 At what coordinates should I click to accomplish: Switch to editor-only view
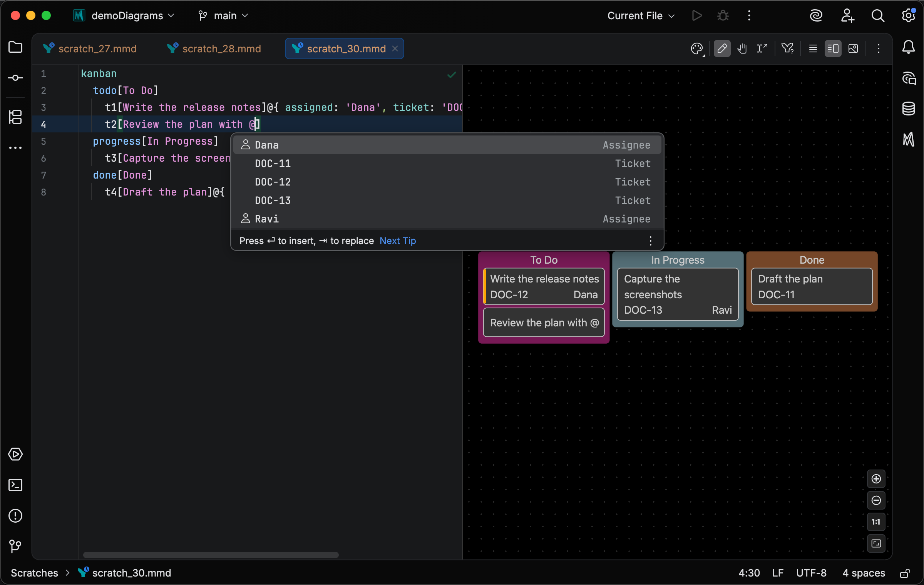(813, 49)
